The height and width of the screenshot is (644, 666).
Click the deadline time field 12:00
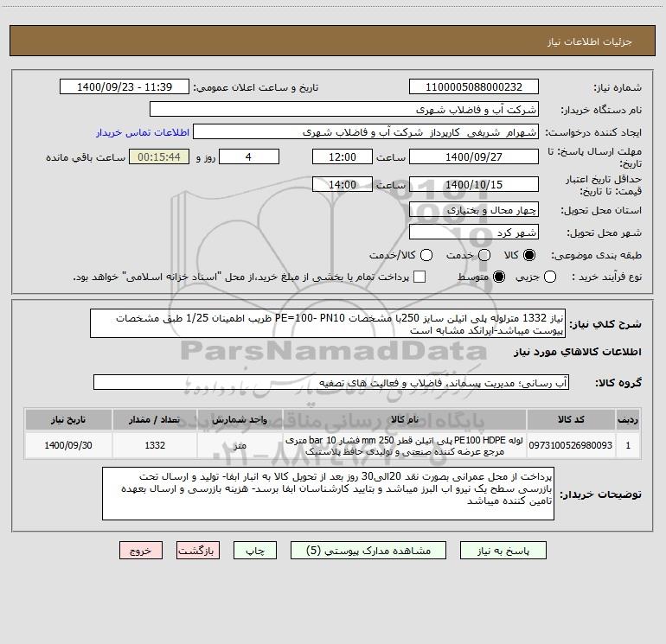click(343, 156)
